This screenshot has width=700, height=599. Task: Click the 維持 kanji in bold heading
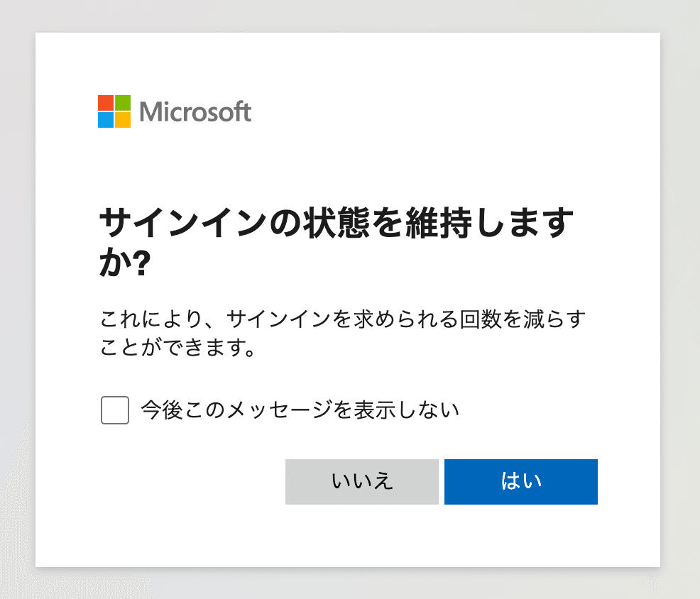439,223
